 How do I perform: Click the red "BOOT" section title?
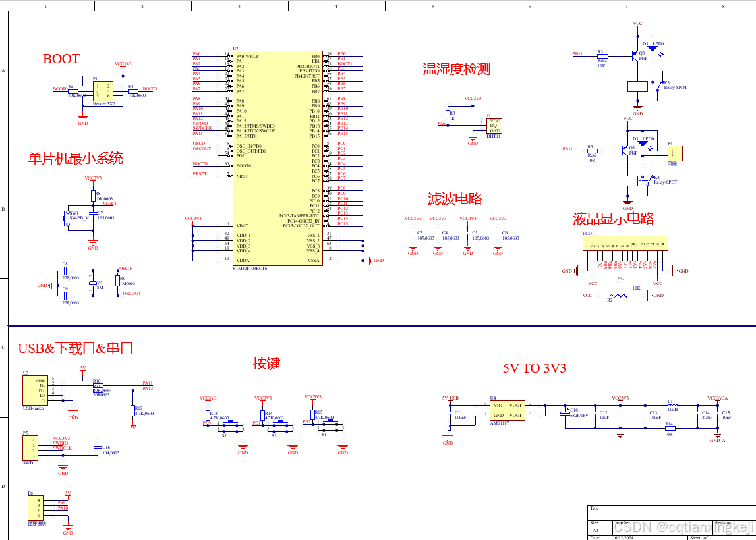click(x=61, y=59)
